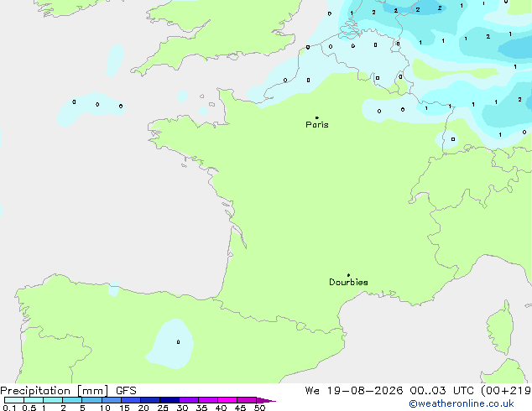Viewport: 532px width, 411px height.
Task: Click the Dourbies location dot marker
Action: tap(348, 275)
